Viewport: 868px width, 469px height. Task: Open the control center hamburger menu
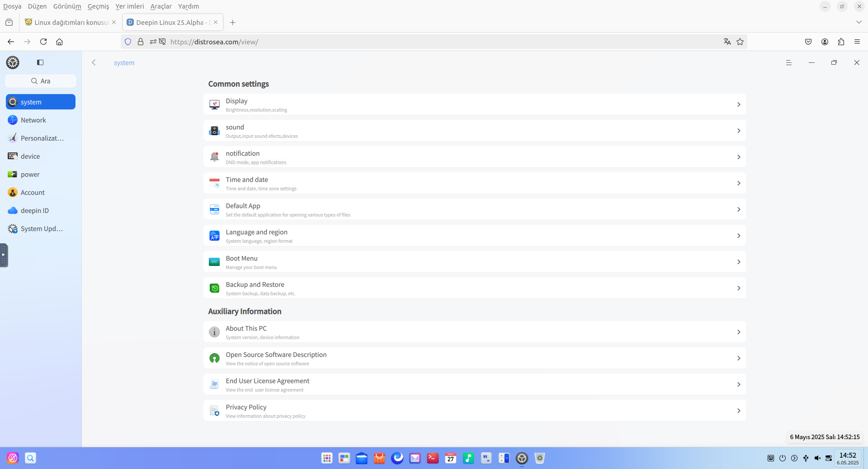click(x=789, y=62)
